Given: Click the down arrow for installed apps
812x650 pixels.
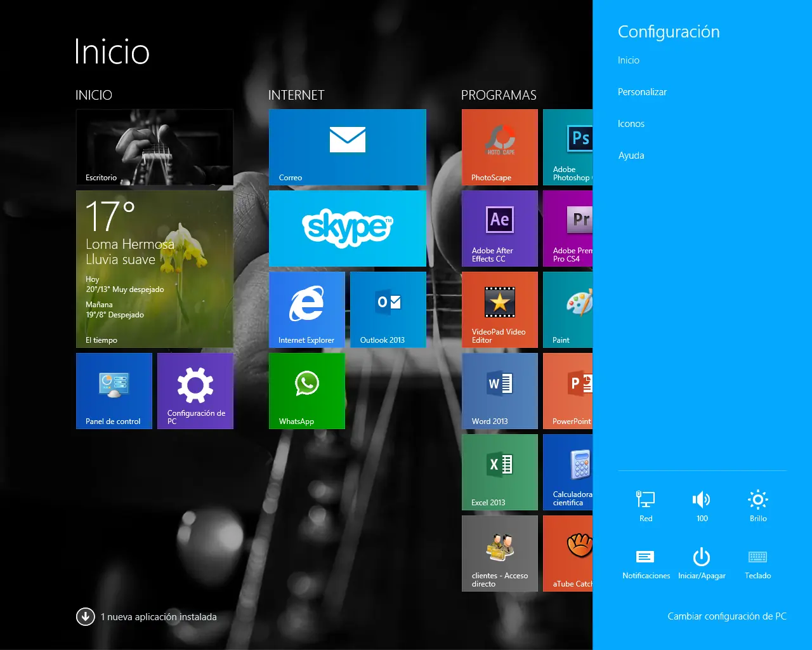Looking at the screenshot, I should coord(86,616).
